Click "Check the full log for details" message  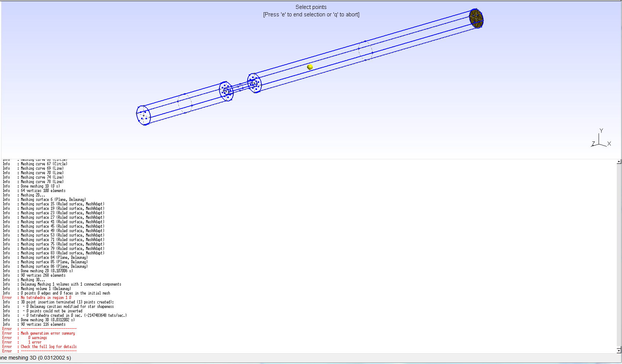(x=49, y=347)
